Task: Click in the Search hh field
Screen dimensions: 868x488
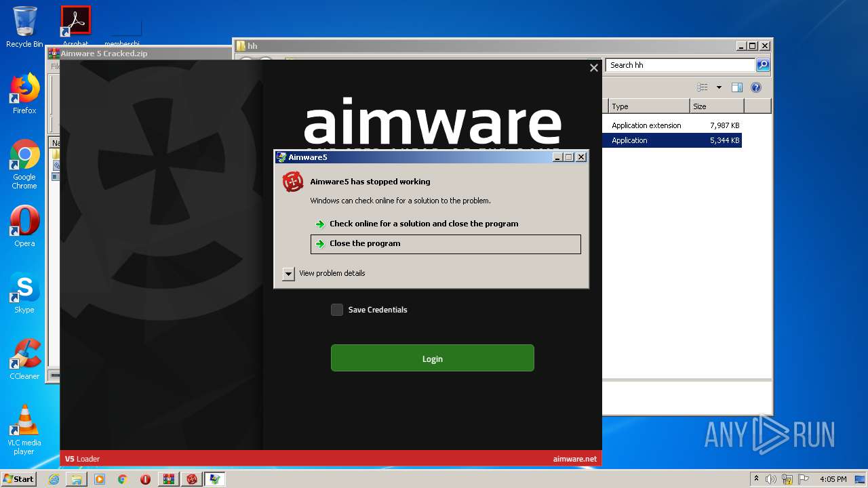Action: [679, 65]
